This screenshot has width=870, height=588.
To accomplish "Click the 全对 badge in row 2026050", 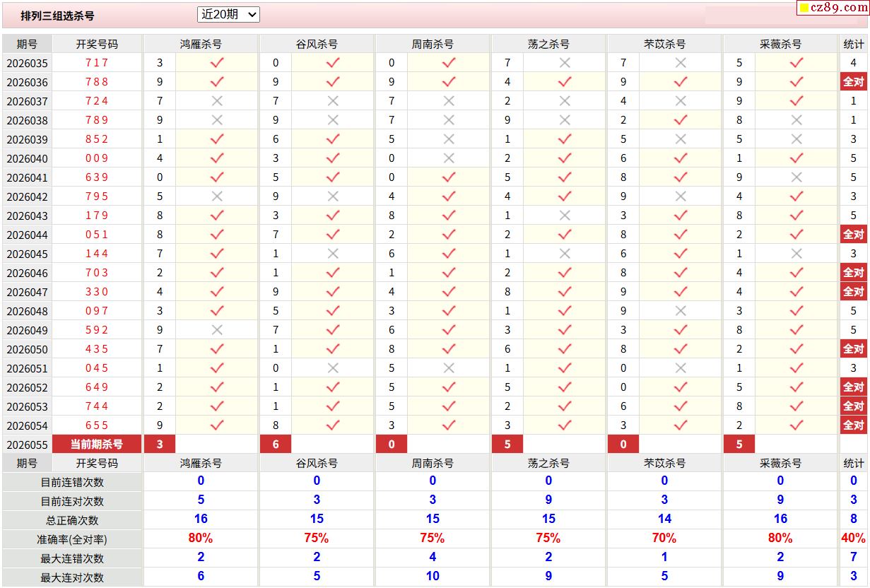I will 853,349.
